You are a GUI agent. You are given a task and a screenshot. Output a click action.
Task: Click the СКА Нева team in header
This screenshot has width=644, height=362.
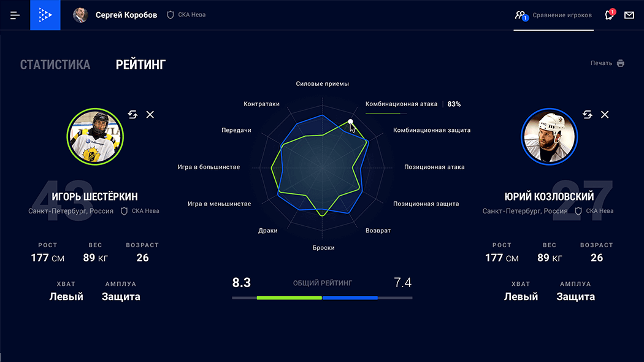pos(191,15)
